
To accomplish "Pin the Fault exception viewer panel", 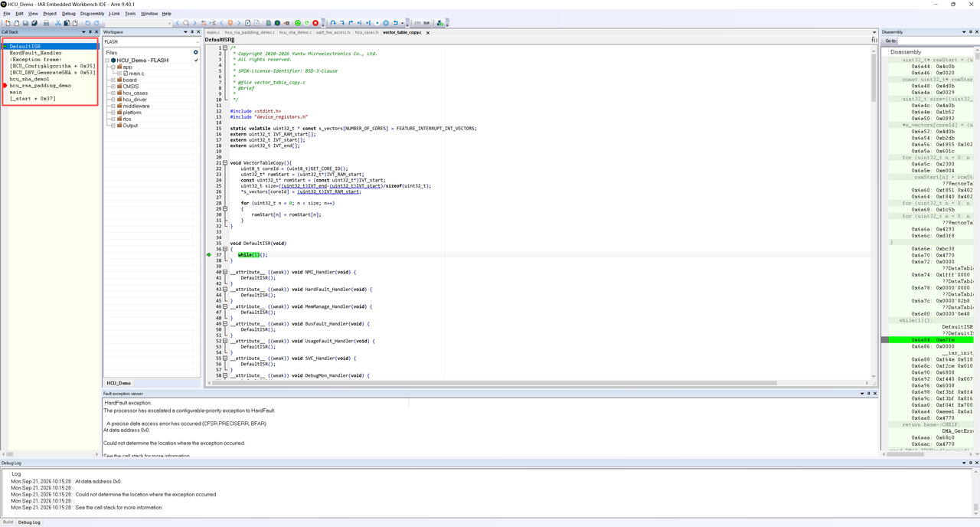I will [868, 394].
